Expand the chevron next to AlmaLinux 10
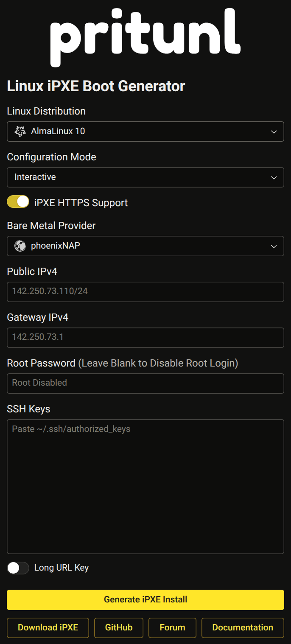Viewport: 291px width, 644px height. point(274,132)
